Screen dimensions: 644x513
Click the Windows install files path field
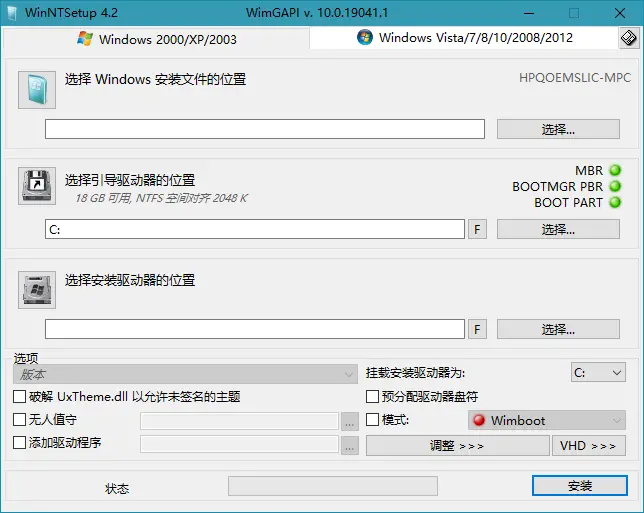pyautogui.click(x=265, y=129)
